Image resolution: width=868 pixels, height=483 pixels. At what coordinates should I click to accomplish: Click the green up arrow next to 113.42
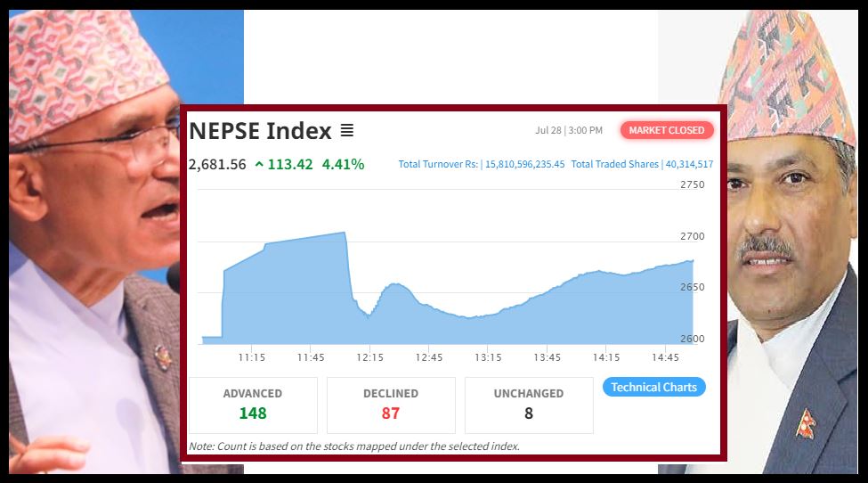coord(259,164)
